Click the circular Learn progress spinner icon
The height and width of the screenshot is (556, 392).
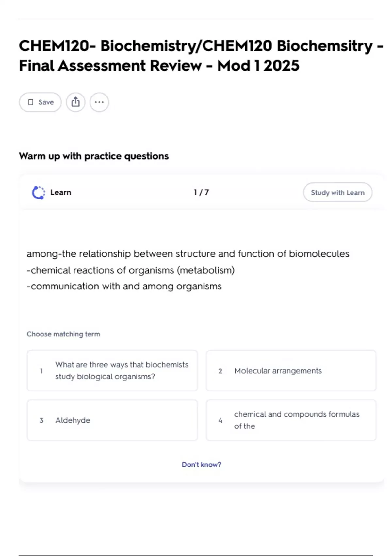38,192
